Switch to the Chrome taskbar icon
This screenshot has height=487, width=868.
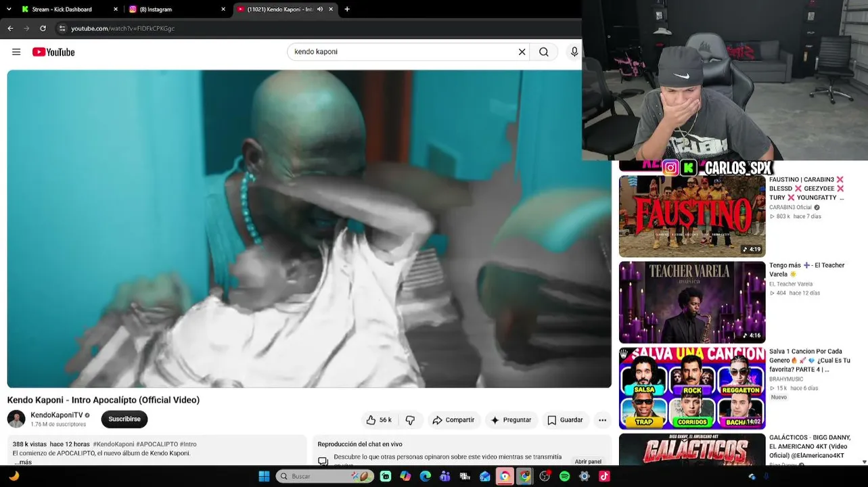[x=524, y=476]
